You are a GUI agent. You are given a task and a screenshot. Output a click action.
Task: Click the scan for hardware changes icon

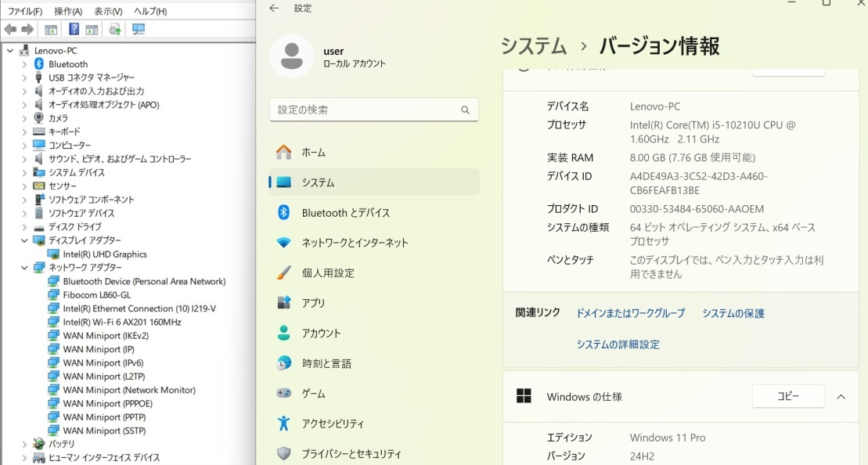point(139,30)
